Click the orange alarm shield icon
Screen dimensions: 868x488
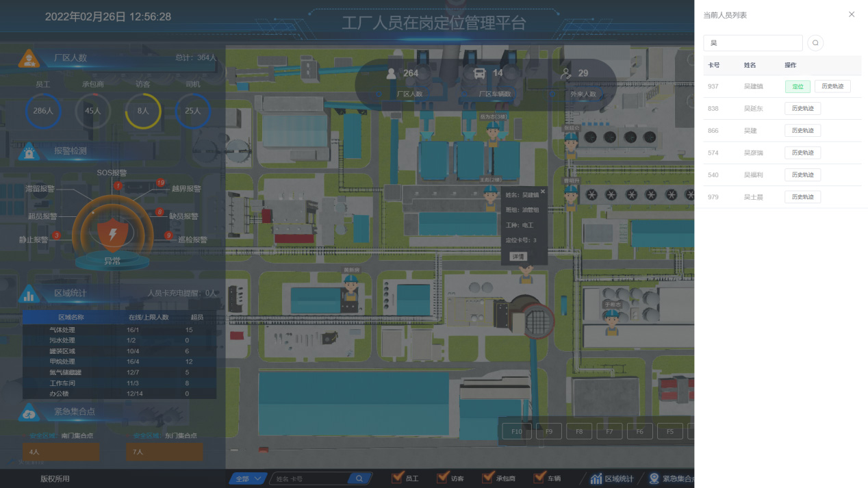pos(112,233)
